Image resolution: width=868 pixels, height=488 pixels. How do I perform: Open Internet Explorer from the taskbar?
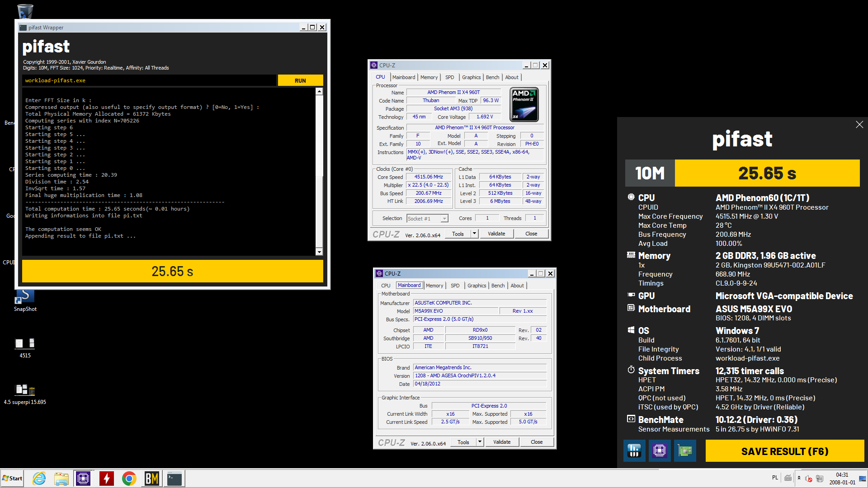[x=39, y=479]
